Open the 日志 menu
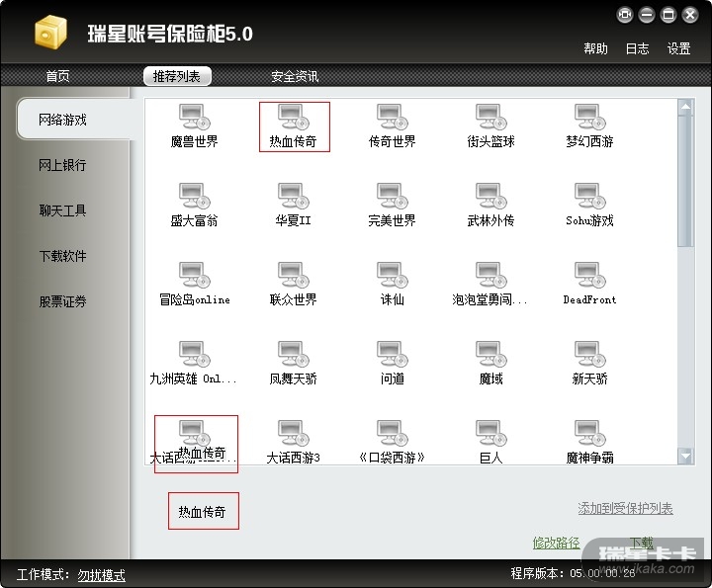This screenshot has width=712, height=588. click(638, 48)
